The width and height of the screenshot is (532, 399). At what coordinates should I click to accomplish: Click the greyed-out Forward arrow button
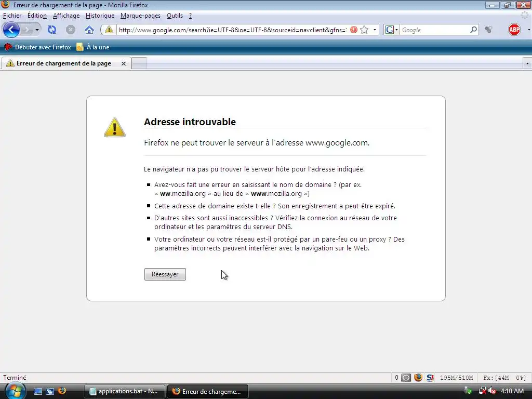26,30
